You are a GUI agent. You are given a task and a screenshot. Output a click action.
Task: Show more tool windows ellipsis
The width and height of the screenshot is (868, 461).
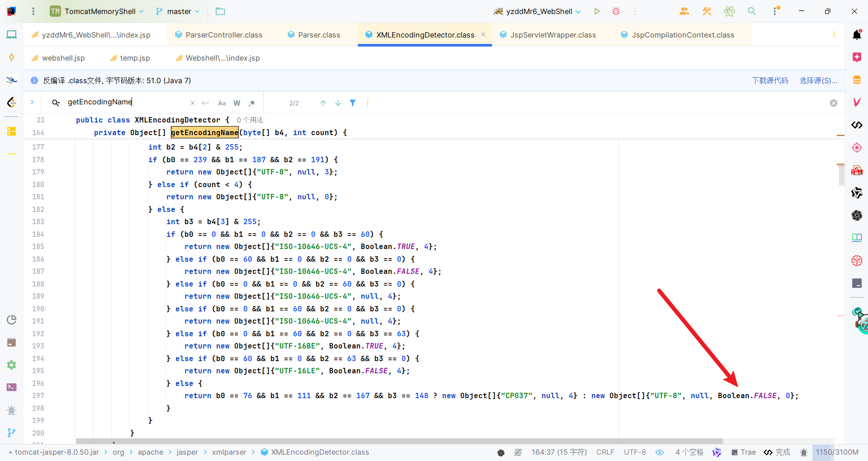11,154
